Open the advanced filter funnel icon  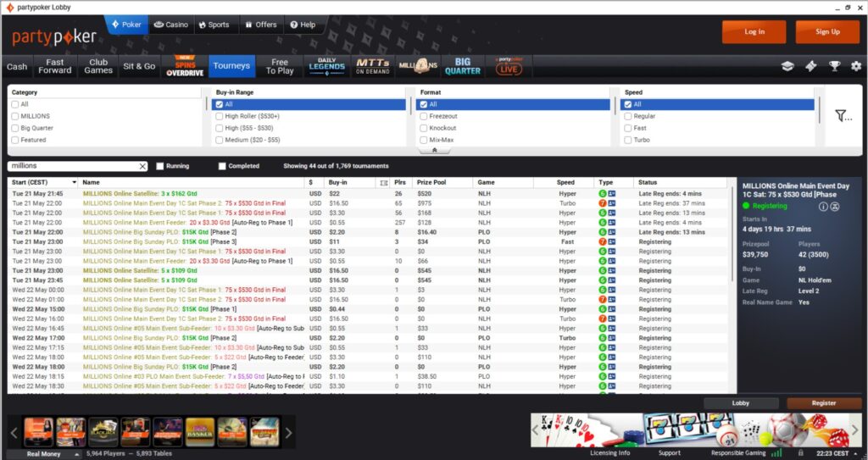coord(843,116)
